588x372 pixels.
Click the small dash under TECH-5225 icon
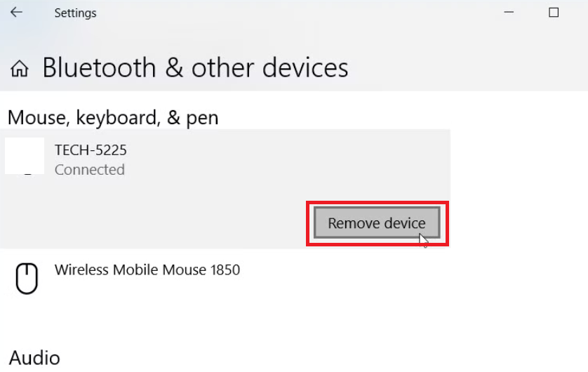[x=28, y=174]
